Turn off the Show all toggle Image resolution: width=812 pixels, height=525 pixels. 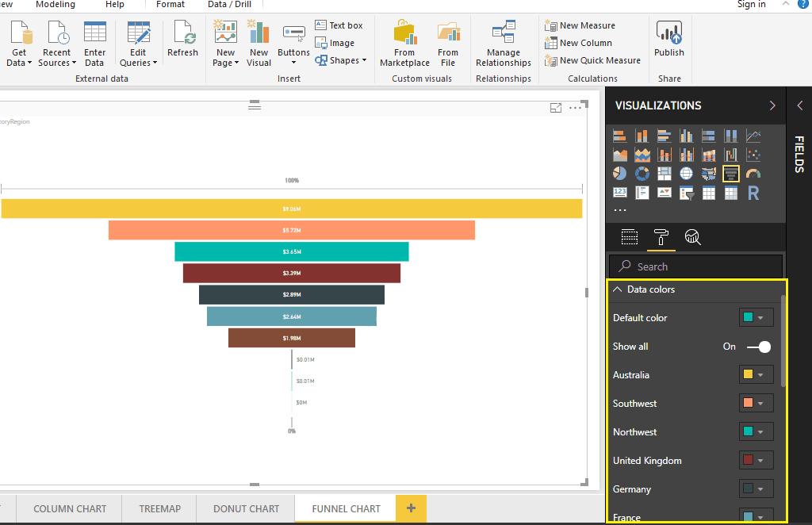tap(759, 347)
